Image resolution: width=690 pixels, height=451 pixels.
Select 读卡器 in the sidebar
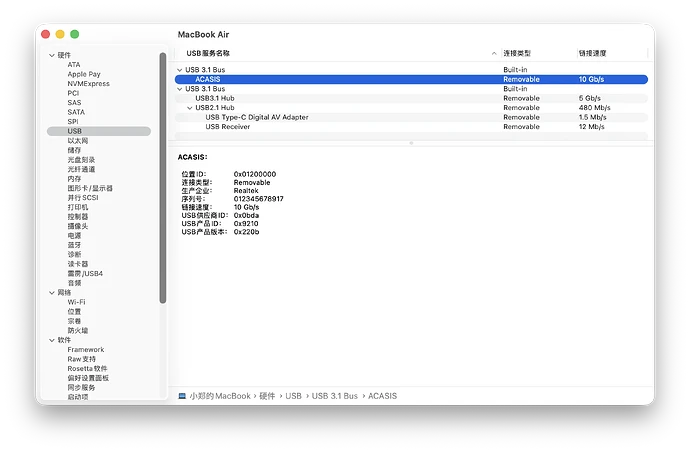[78, 264]
